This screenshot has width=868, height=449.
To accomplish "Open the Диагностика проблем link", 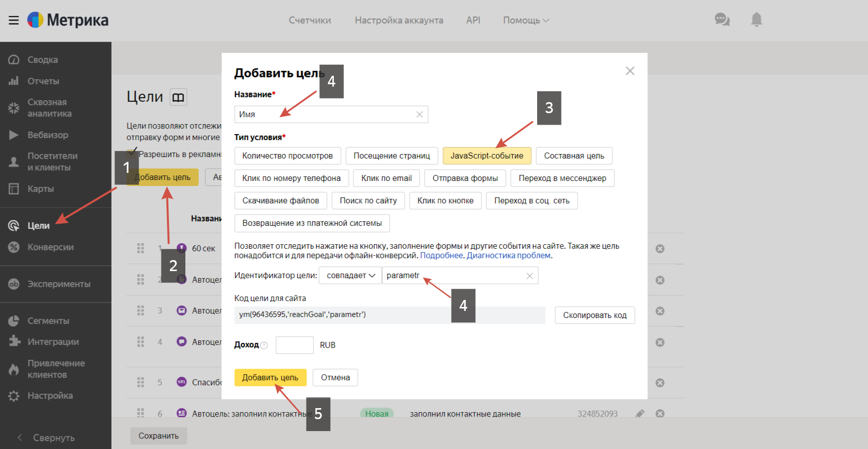I will point(508,255).
